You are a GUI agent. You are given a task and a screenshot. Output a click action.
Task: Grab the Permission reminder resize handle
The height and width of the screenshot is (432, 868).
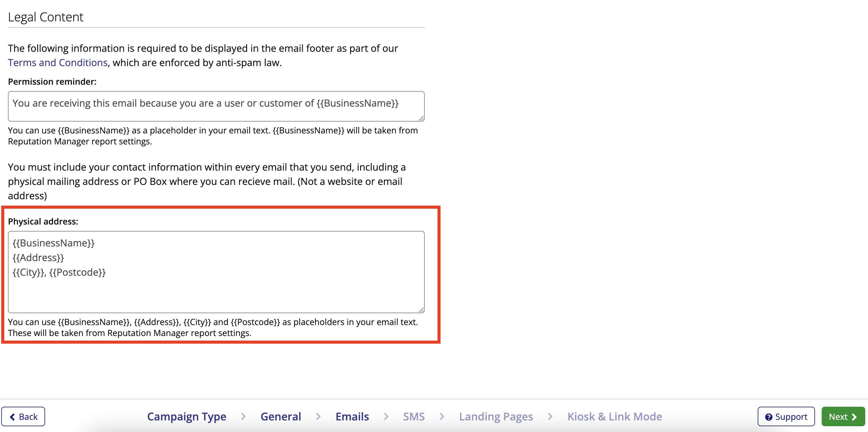click(421, 118)
